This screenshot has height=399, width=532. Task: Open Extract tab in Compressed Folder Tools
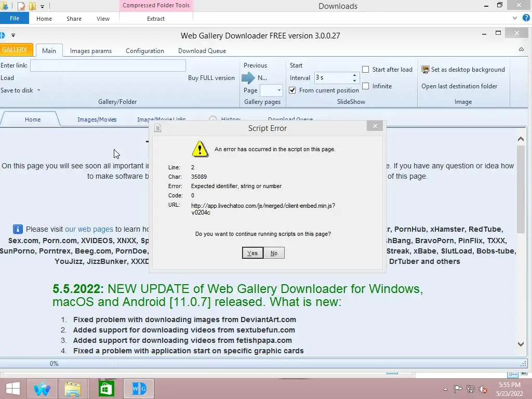tap(156, 19)
